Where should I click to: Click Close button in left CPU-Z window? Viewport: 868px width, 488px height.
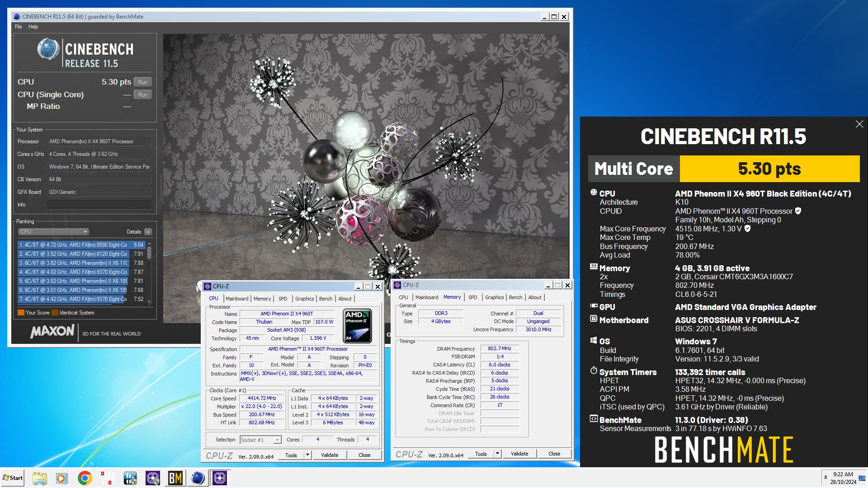pos(364,455)
